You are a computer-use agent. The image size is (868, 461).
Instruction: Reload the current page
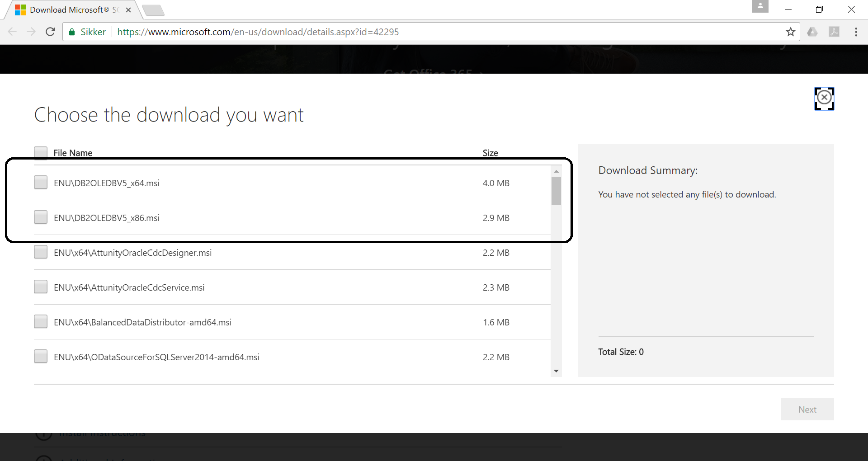pyautogui.click(x=51, y=32)
